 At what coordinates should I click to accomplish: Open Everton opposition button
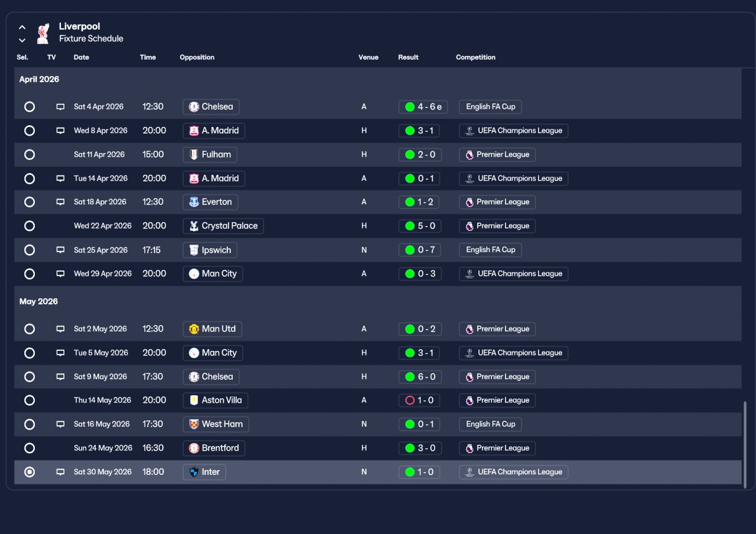(210, 202)
